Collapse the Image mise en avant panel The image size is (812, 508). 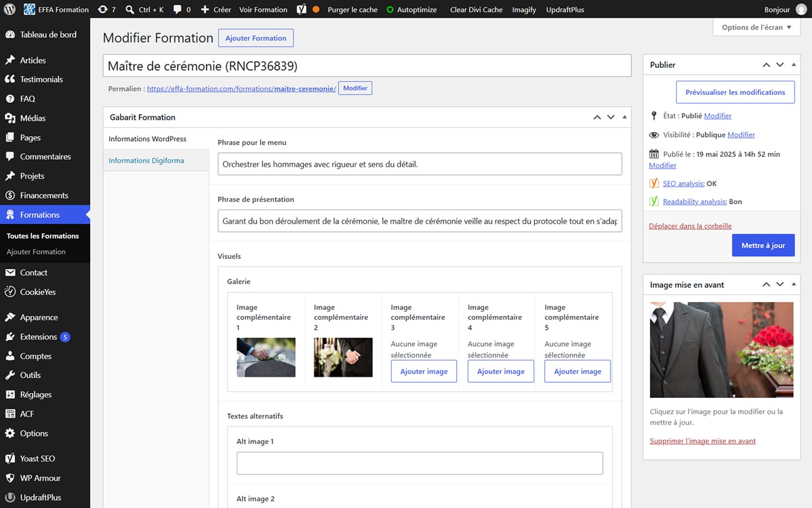click(x=793, y=284)
